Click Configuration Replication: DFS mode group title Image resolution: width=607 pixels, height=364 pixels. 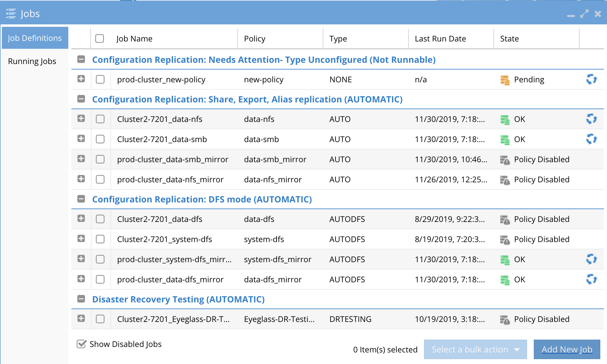[202, 199]
